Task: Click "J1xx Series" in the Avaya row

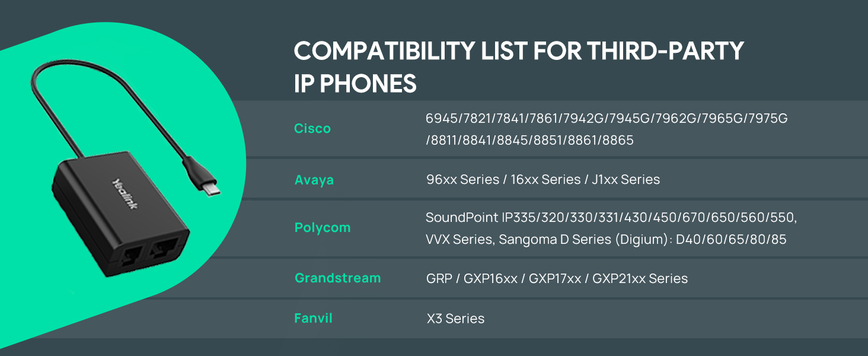Action: (626, 180)
